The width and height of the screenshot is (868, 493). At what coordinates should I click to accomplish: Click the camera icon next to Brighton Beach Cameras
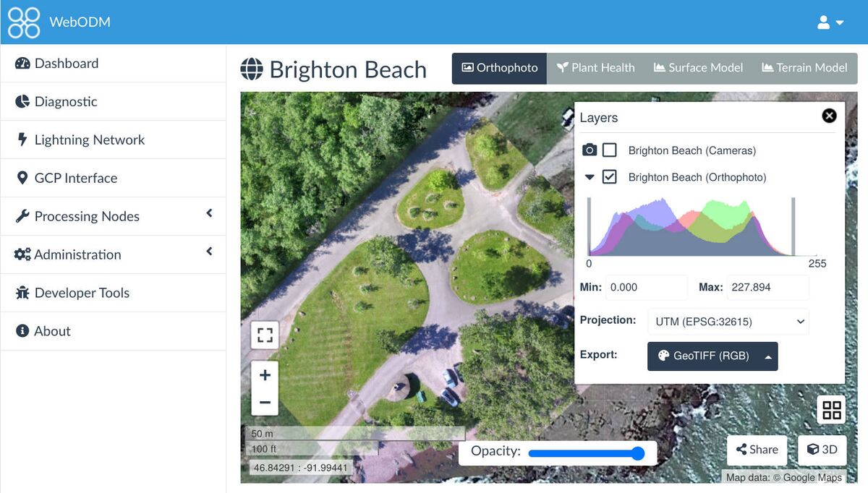click(x=590, y=150)
